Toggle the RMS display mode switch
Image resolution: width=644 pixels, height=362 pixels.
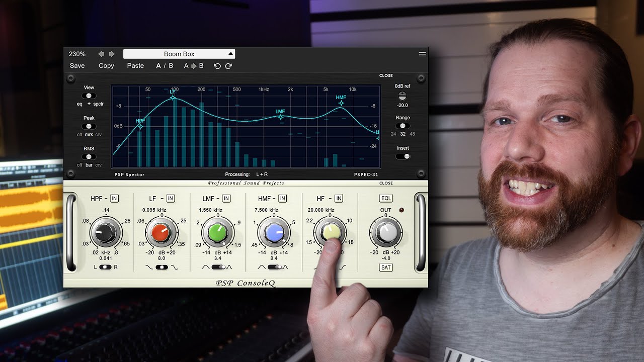click(89, 157)
